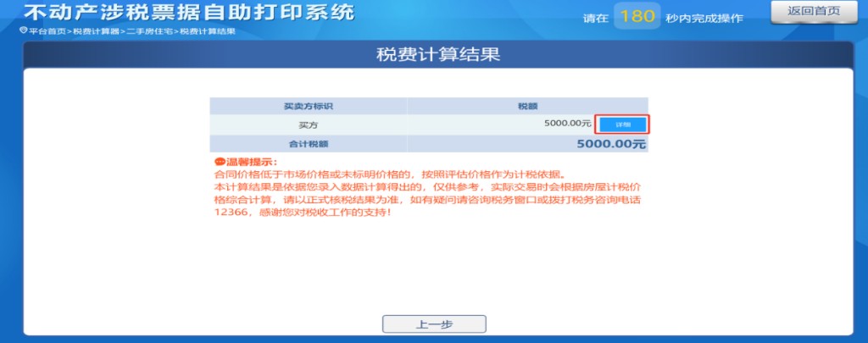Click the 买方 cell in the table

coord(308,125)
